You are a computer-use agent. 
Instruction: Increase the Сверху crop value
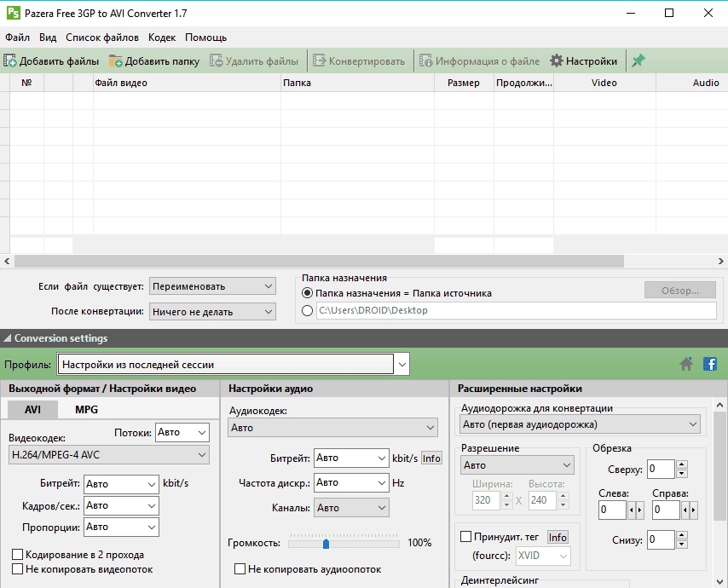coord(682,464)
